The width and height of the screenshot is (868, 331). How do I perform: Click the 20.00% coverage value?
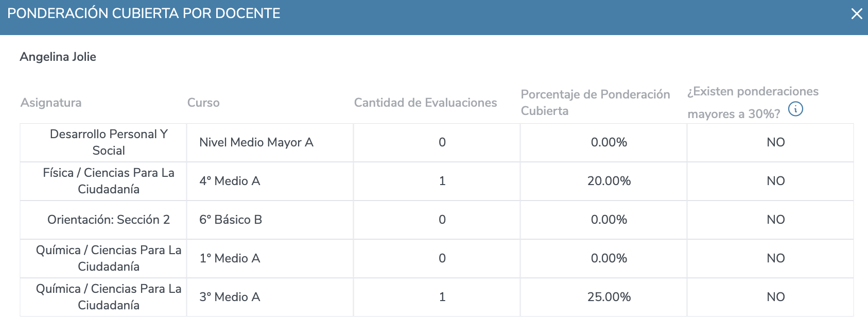click(x=609, y=181)
